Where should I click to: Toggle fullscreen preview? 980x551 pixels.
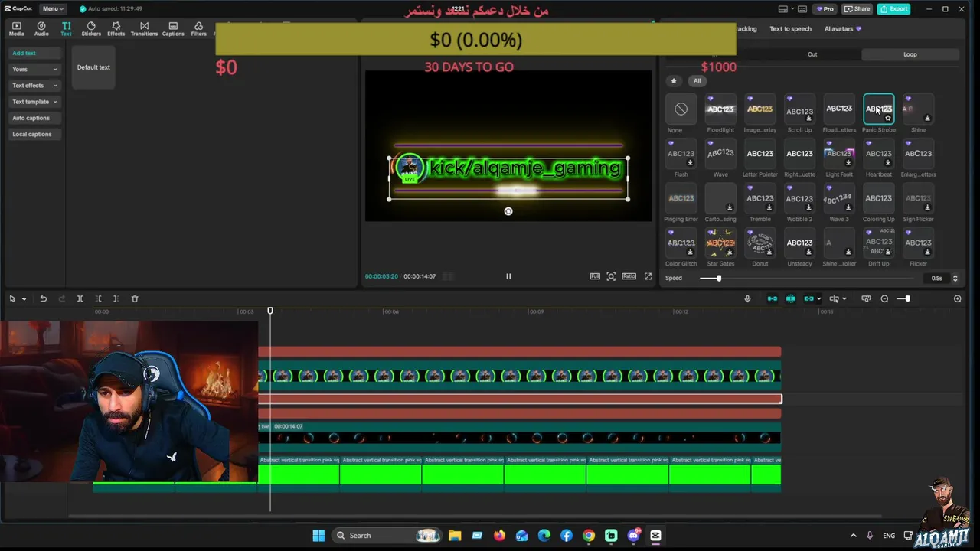[648, 276]
